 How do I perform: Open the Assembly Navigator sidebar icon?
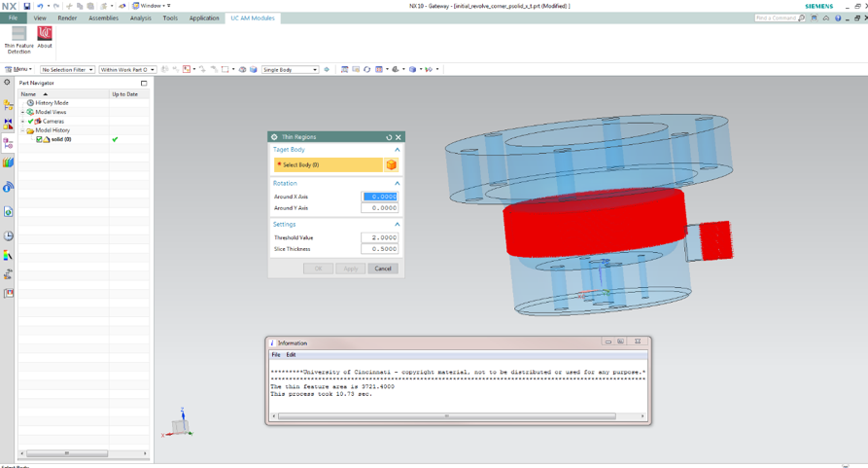click(x=8, y=105)
